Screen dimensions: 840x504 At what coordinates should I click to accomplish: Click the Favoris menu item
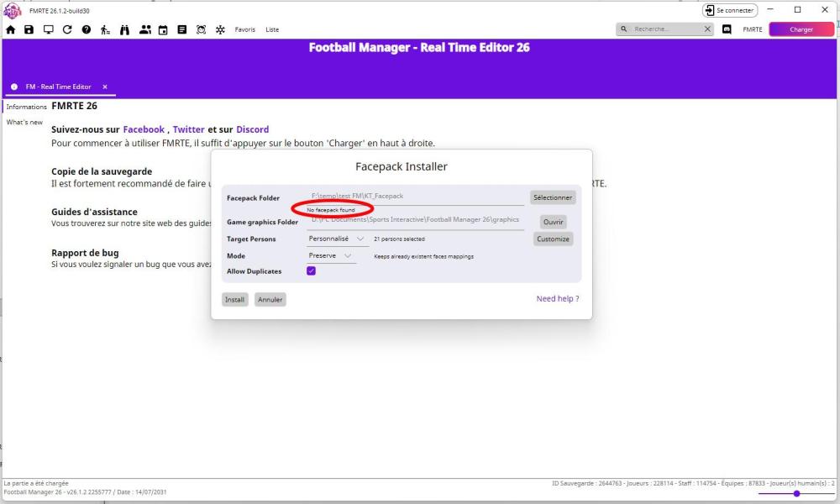(x=245, y=29)
